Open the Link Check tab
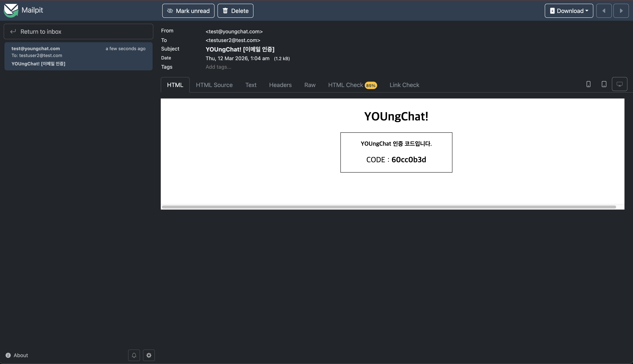 404,85
